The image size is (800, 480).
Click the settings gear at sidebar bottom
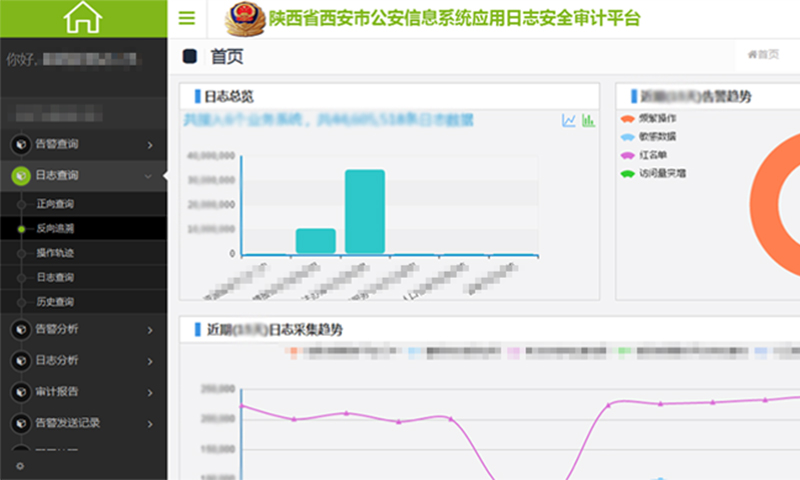coord(20,466)
